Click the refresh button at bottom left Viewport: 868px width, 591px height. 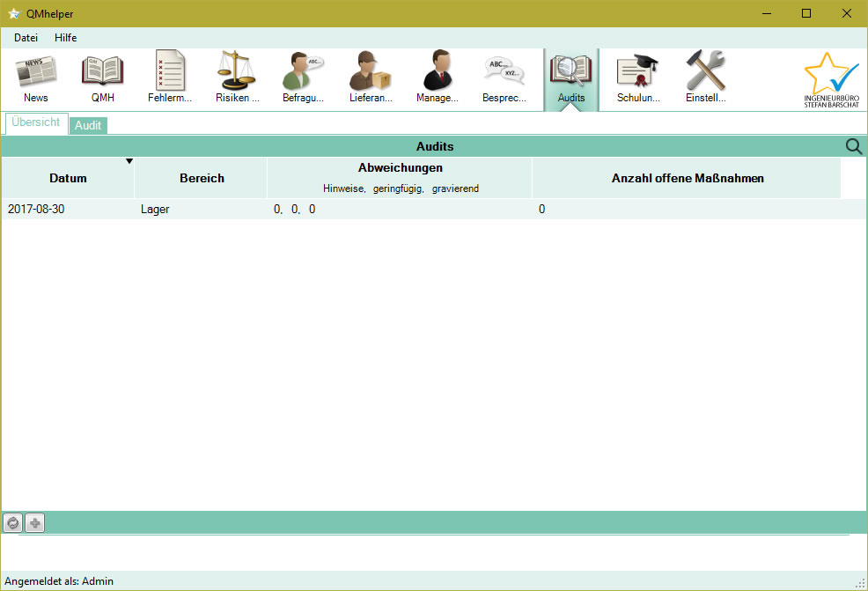tap(13, 523)
